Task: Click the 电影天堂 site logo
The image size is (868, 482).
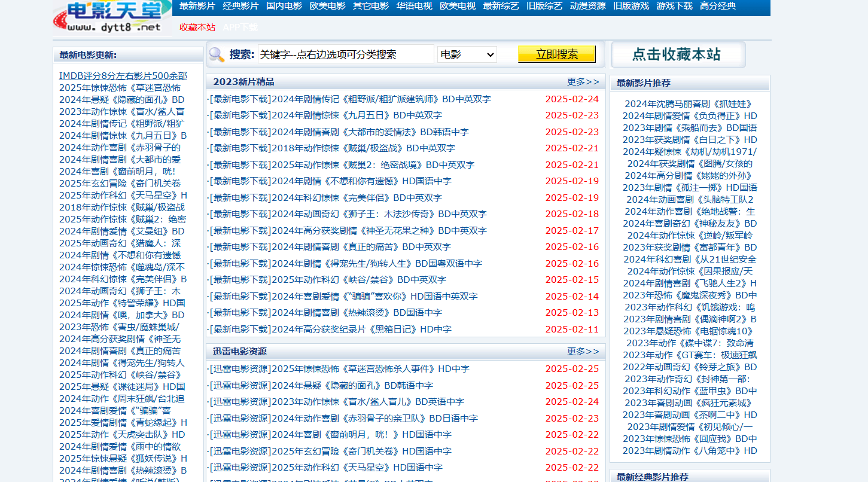Action: [x=112, y=17]
